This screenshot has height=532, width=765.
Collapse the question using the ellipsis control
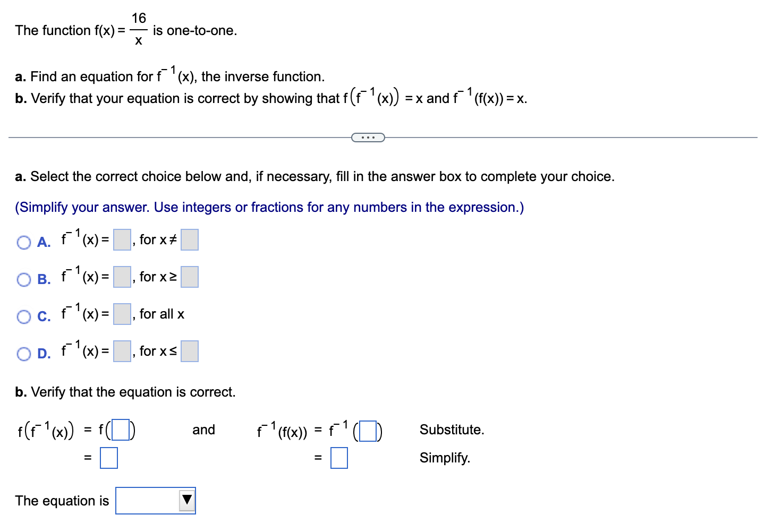pos(368,137)
